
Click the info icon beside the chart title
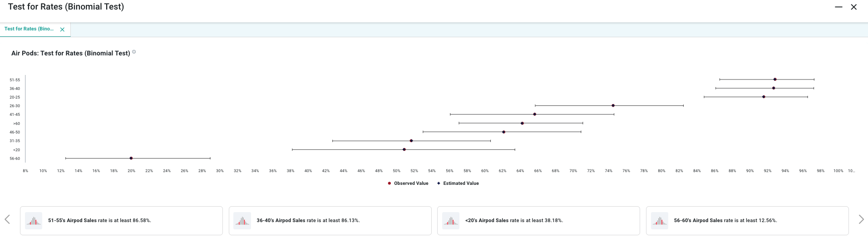[x=134, y=52]
